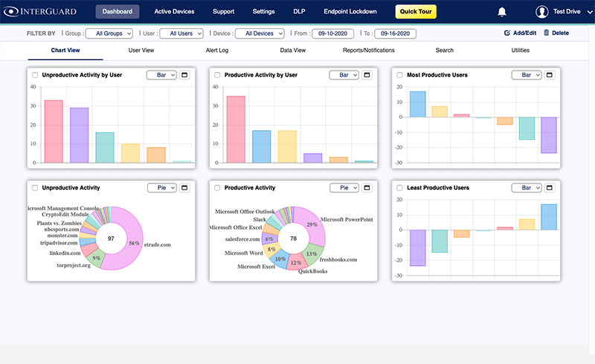Check the Unproductive Activity by User checkbox
The image size is (595, 364).
point(35,75)
